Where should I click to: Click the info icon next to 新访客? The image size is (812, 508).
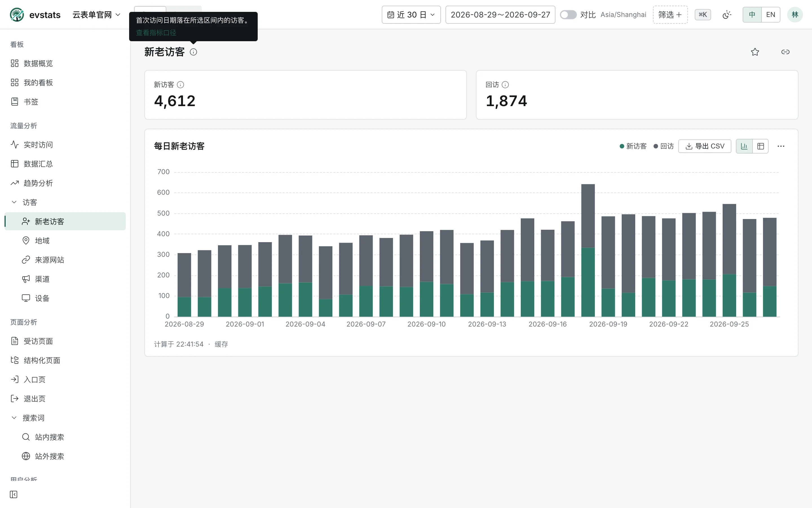(x=180, y=85)
